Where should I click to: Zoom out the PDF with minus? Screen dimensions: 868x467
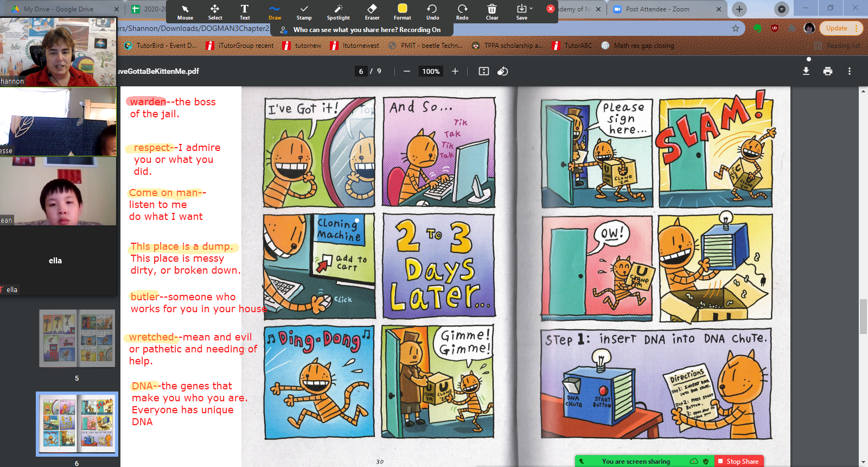click(406, 71)
